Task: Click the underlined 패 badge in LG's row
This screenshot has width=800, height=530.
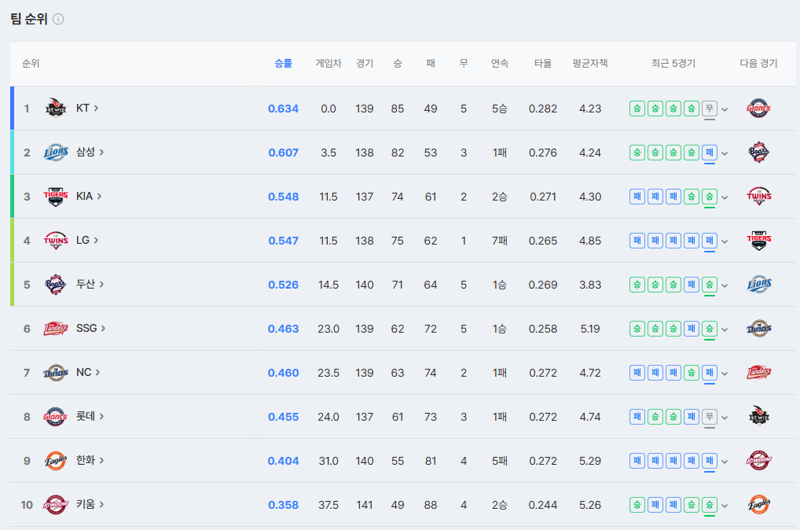Action: [709, 241]
